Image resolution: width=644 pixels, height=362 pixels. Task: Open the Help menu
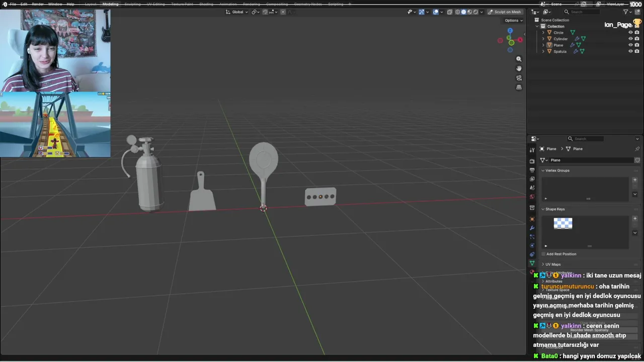click(70, 4)
